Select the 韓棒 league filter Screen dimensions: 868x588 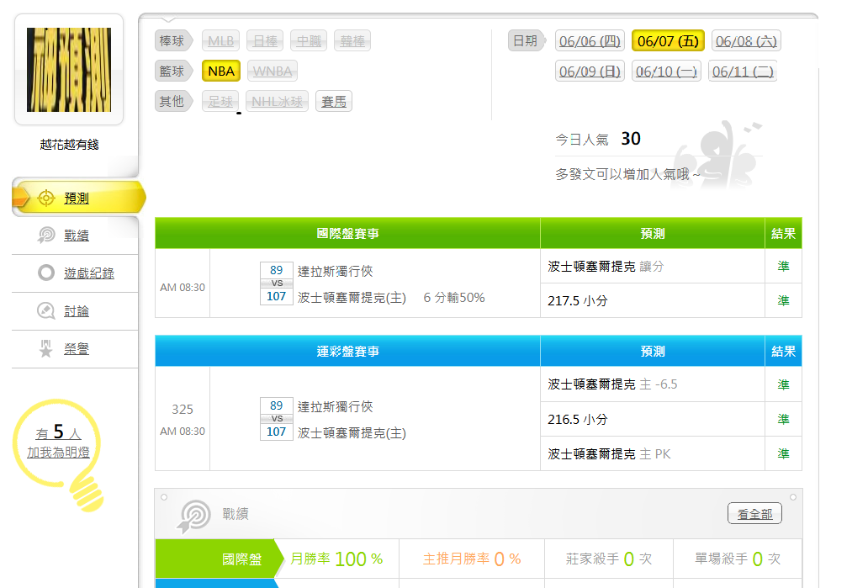(352, 41)
